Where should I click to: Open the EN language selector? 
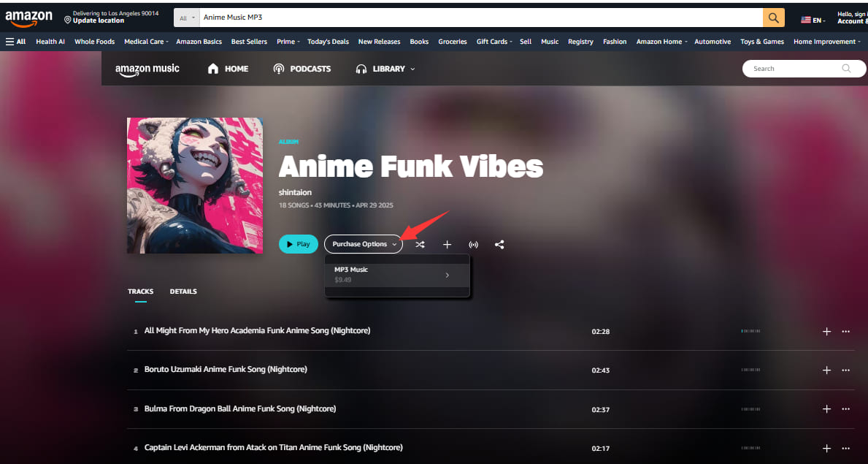tap(813, 20)
